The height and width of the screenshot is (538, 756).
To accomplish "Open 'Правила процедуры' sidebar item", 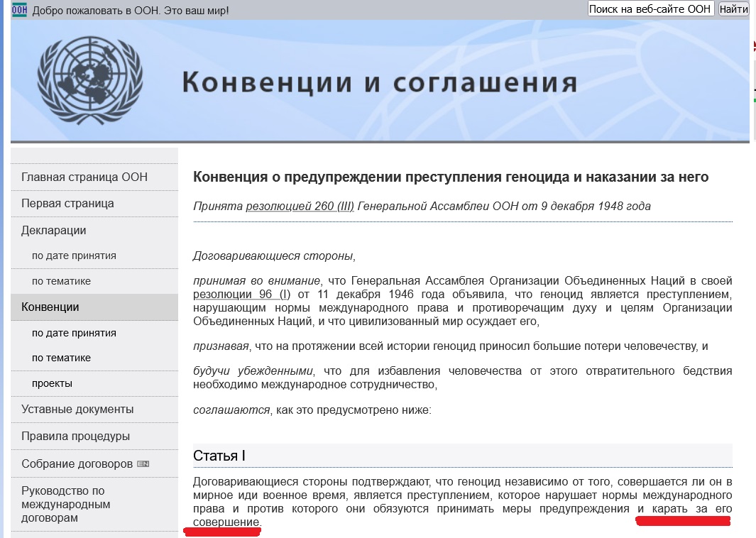I will pos(76,437).
